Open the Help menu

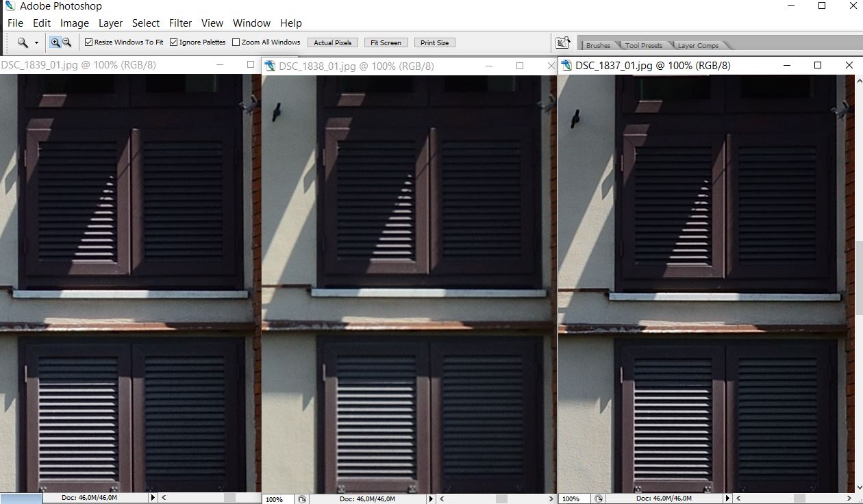[x=290, y=23]
